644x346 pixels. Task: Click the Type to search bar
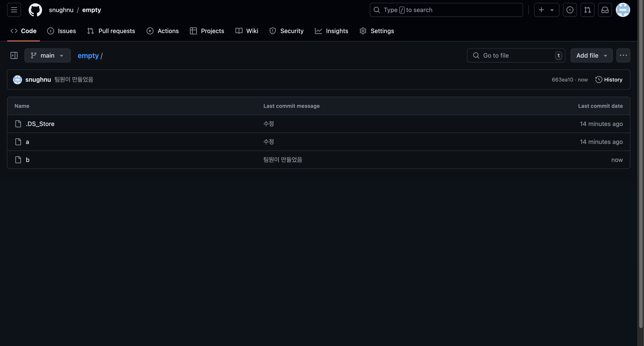click(x=446, y=10)
